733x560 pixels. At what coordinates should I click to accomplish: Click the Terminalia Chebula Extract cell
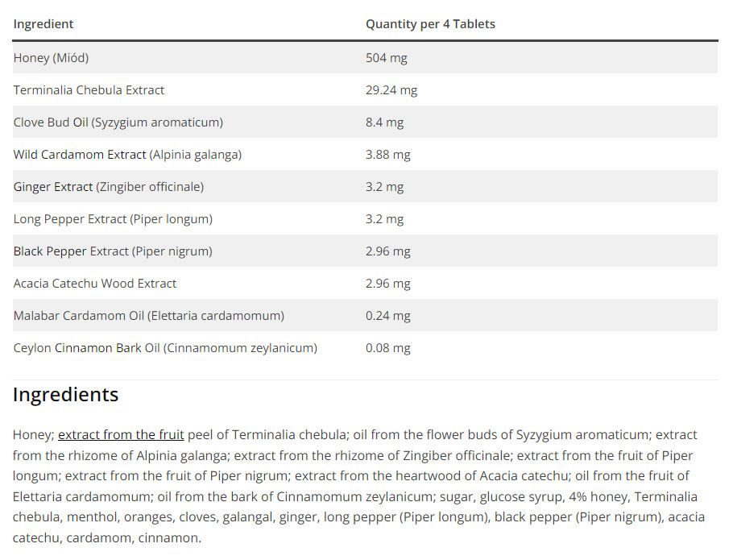pyautogui.click(x=89, y=89)
